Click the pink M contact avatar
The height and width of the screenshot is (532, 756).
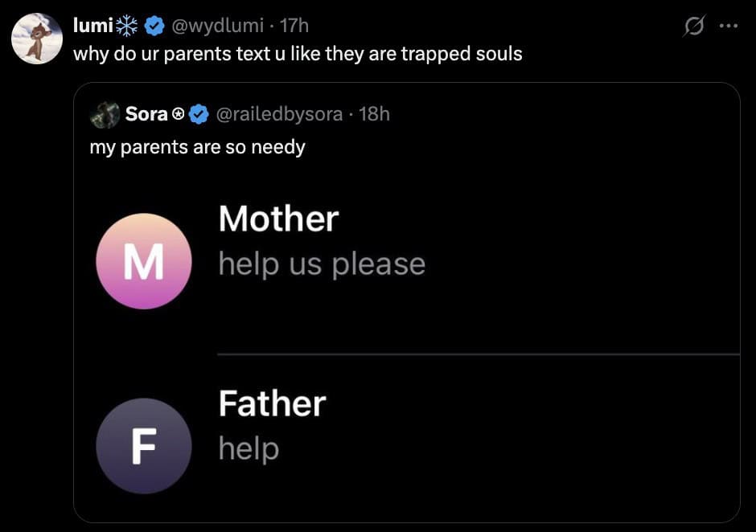click(x=143, y=262)
